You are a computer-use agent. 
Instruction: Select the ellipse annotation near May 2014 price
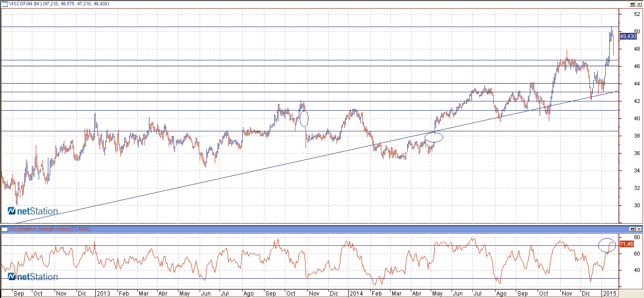tap(434, 137)
